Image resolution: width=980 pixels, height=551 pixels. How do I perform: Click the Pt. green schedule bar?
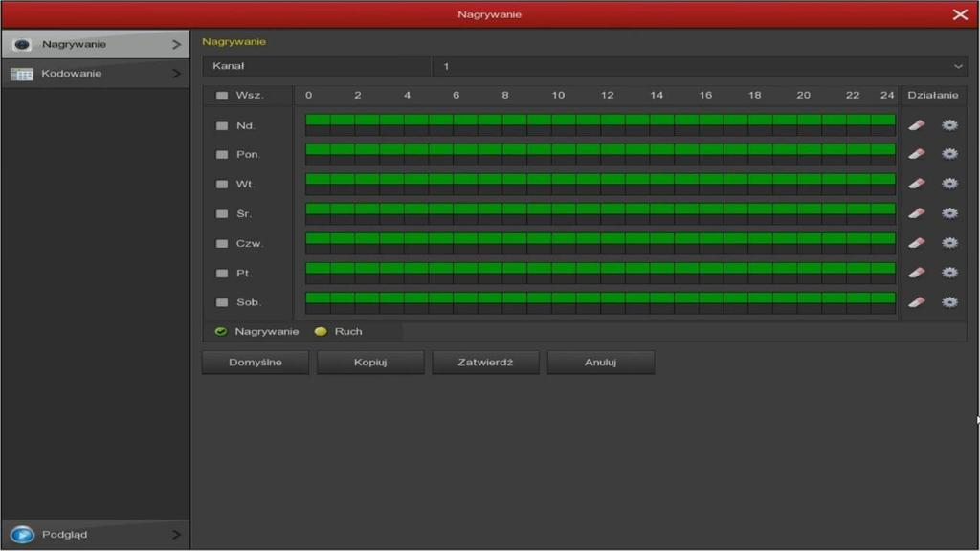tap(600, 268)
